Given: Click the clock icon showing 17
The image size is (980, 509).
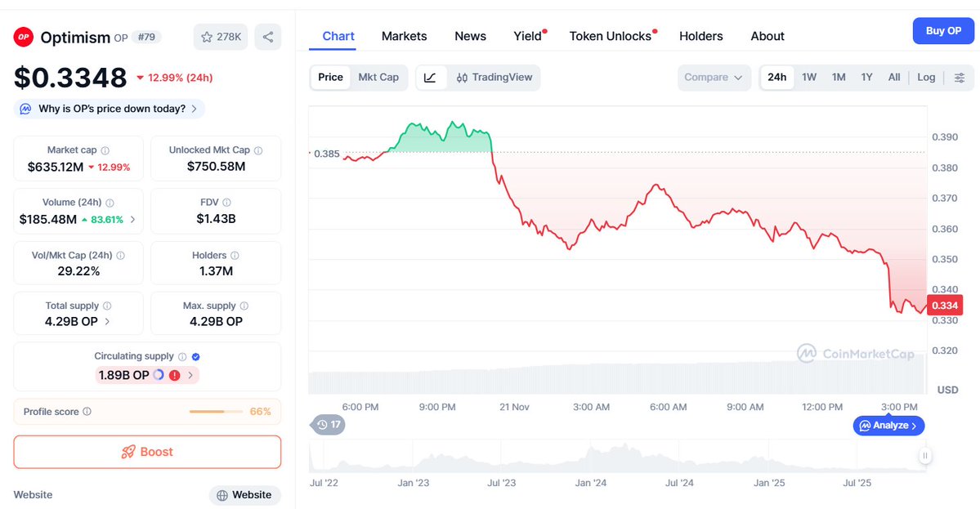Looking at the screenshot, I should coord(327,425).
